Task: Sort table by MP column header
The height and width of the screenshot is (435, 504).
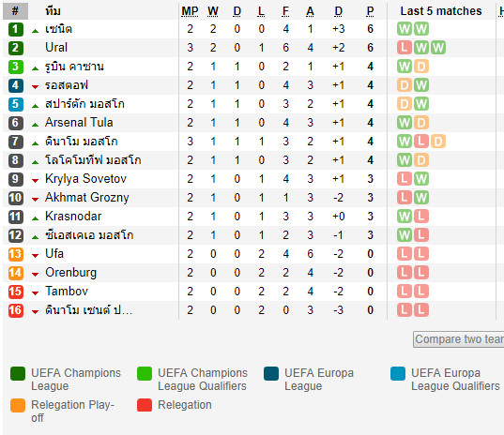Action: 190,11
